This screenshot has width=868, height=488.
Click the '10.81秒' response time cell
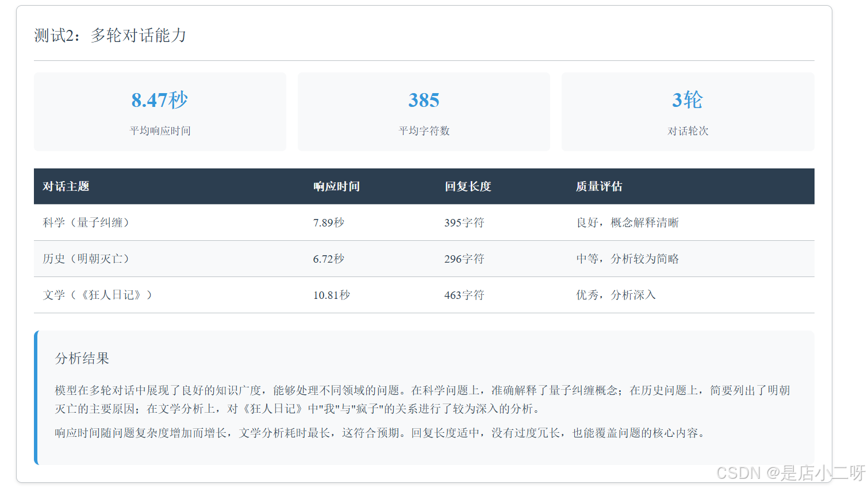[332, 295]
